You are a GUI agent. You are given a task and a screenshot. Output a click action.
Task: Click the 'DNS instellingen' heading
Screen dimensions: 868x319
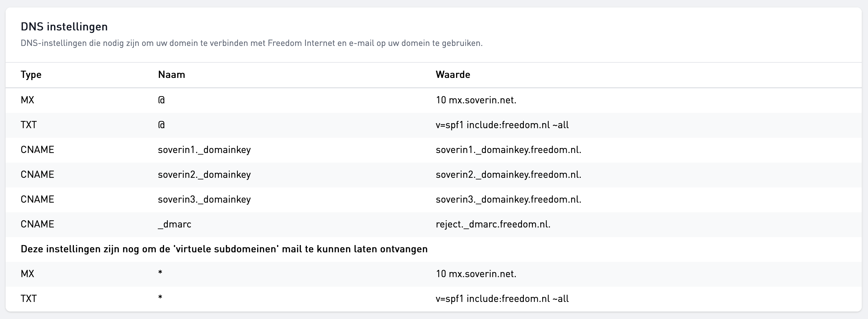point(64,27)
